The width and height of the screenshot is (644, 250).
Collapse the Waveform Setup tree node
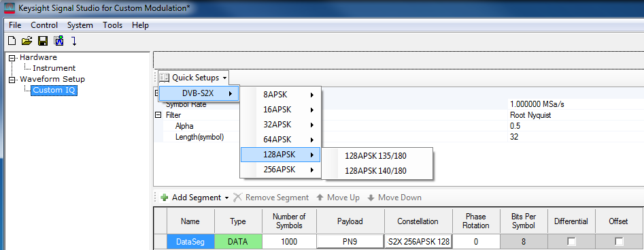pyautogui.click(x=12, y=79)
